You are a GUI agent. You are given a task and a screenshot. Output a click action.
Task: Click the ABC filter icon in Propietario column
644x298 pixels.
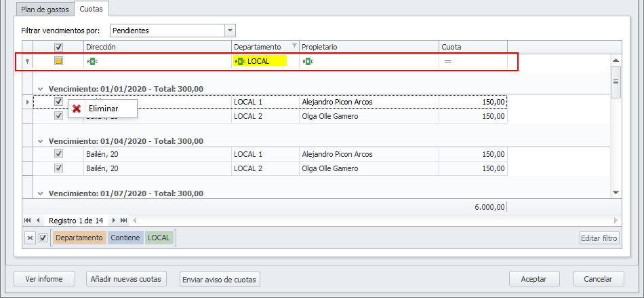tap(308, 62)
